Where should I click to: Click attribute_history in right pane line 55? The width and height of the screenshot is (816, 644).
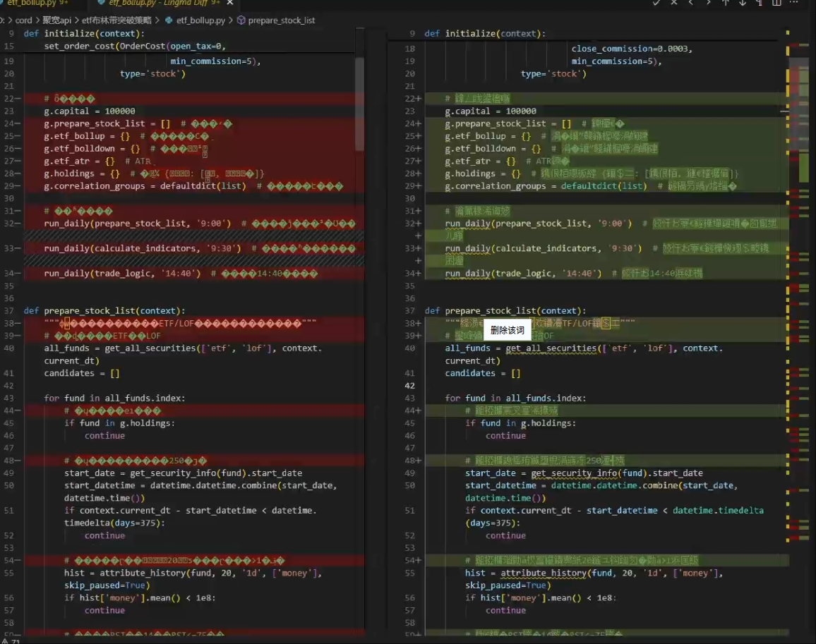tap(544, 573)
